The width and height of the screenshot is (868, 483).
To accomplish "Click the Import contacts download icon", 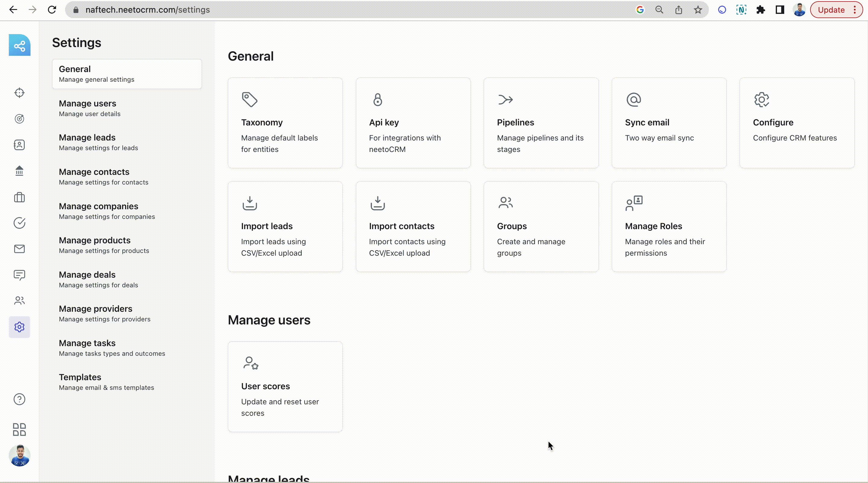I will [378, 203].
